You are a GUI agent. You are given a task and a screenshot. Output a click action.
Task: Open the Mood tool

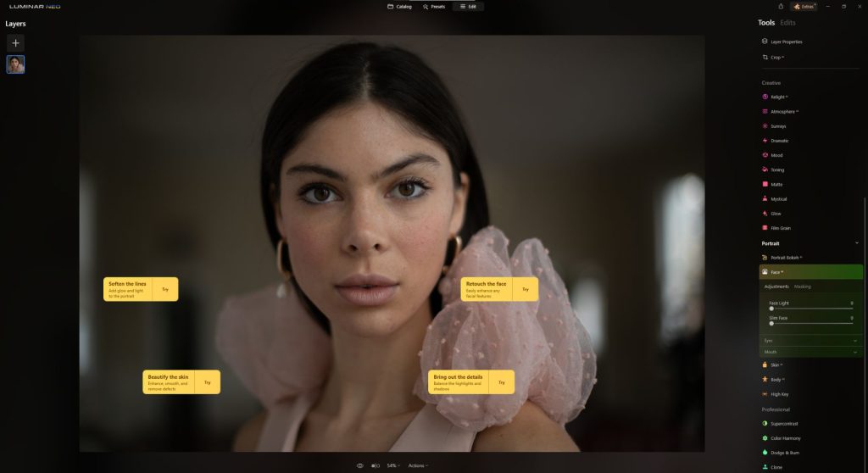pyautogui.click(x=772, y=155)
